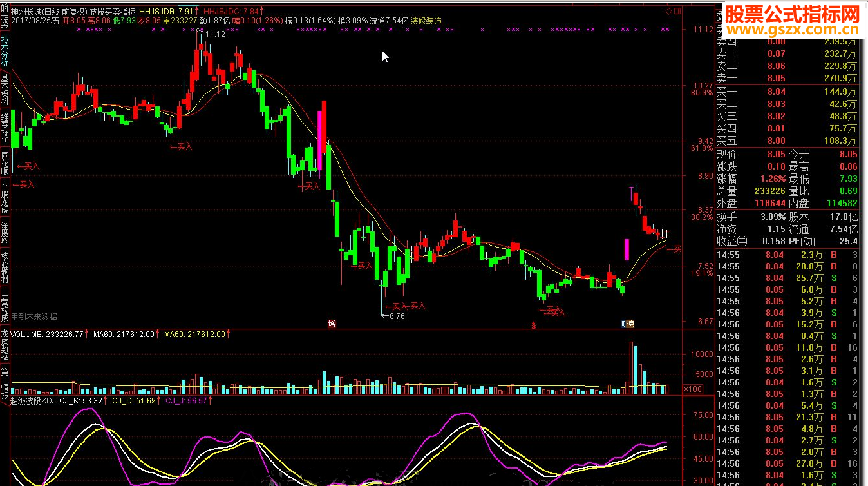868x486 pixels.
Task: Open the 主营构成 sidebar tab
Action: tap(5, 307)
